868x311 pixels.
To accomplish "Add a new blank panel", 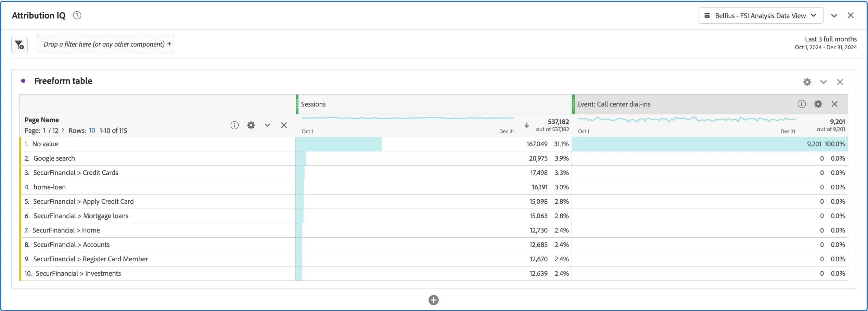I will point(434,300).
